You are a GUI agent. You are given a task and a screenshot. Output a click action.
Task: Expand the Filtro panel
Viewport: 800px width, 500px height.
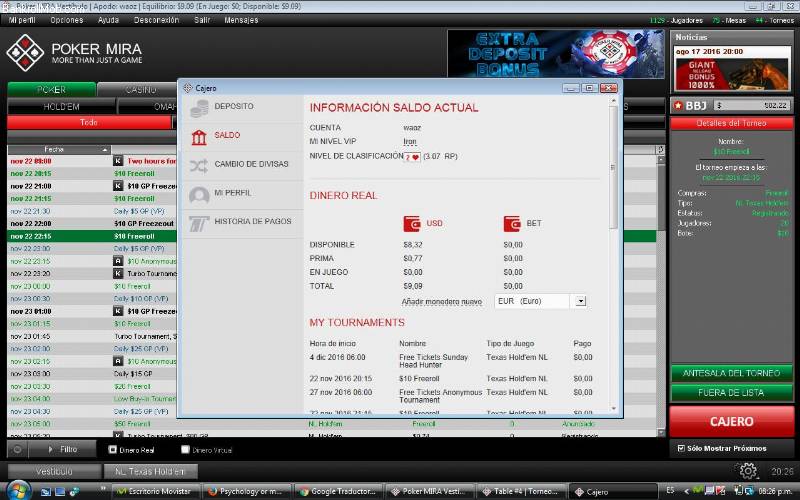click(62, 449)
